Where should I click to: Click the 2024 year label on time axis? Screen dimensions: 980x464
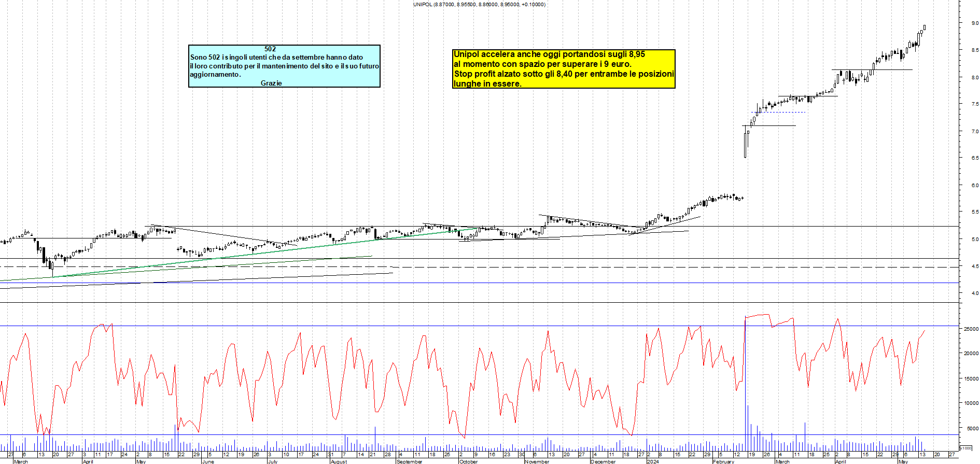click(x=653, y=461)
